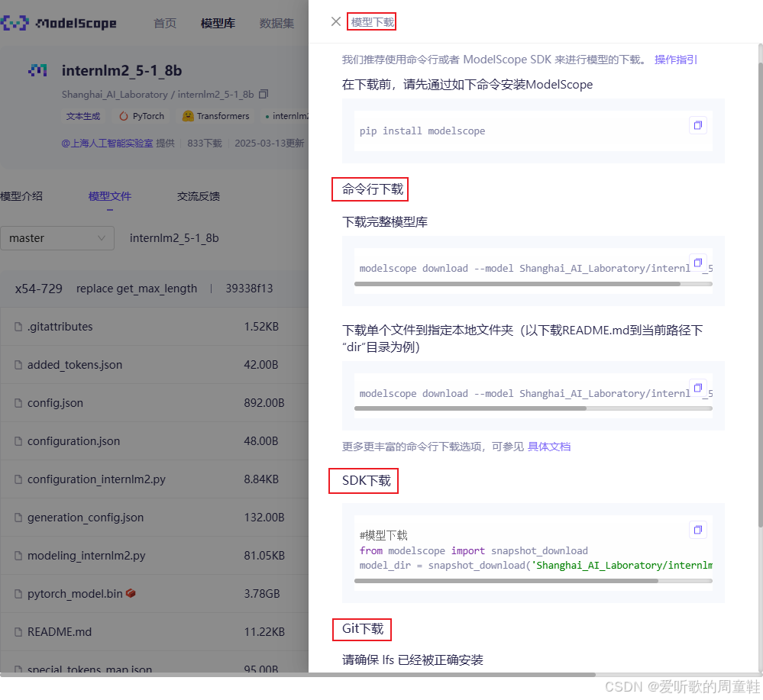Open the .gitattributes file

click(60, 327)
